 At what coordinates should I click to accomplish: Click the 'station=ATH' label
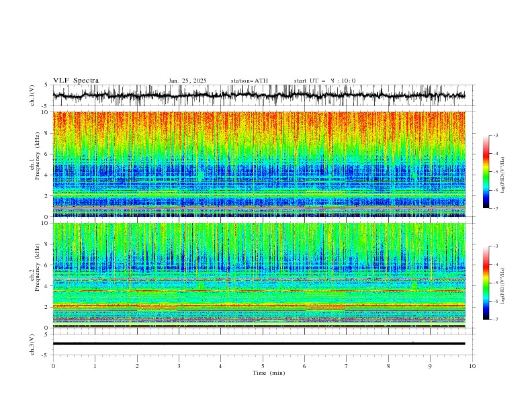click(249, 81)
